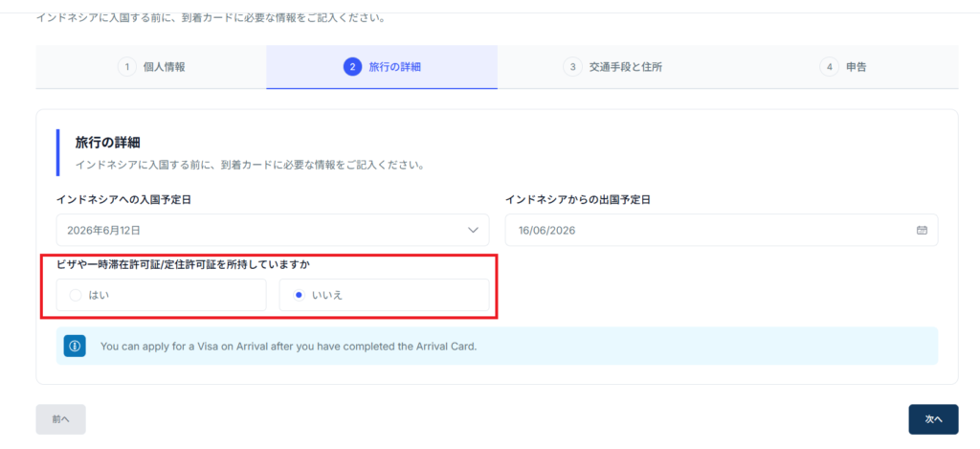
Task: Open the 個人情報 step tab
Action: coord(151,67)
